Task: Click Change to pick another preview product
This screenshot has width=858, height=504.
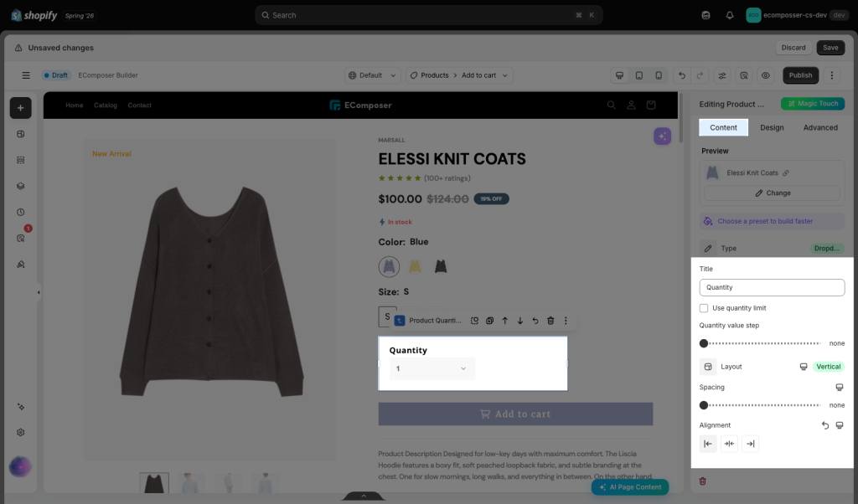Action: coord(772,193)
